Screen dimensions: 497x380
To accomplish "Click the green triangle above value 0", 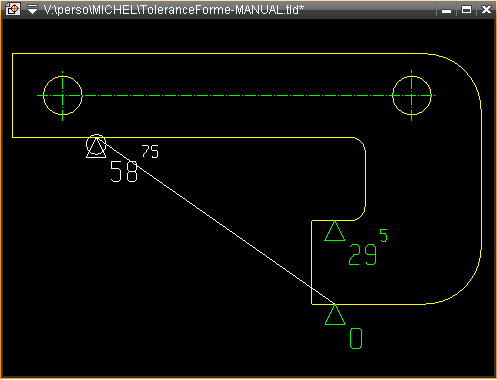I will coord(335,314).
